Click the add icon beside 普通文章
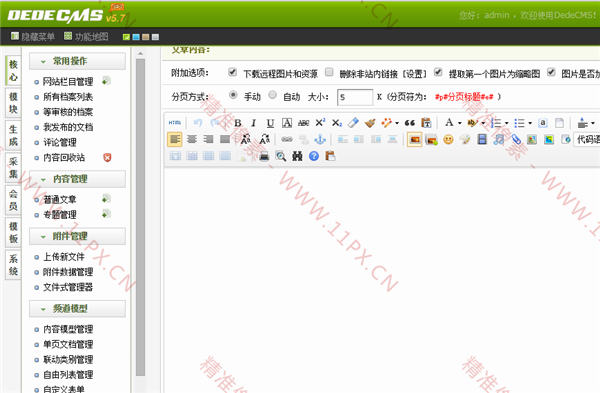The height and width of the screenshot is (393, 600). pos(106,199)
